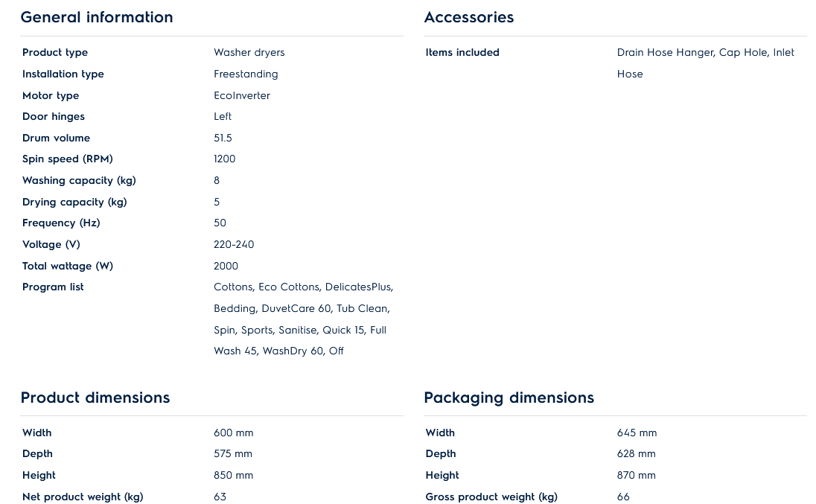Viewport: 816px width, 504px height.
Task: Select the 850 mm product height value
Action: click(x=233, y=475)
